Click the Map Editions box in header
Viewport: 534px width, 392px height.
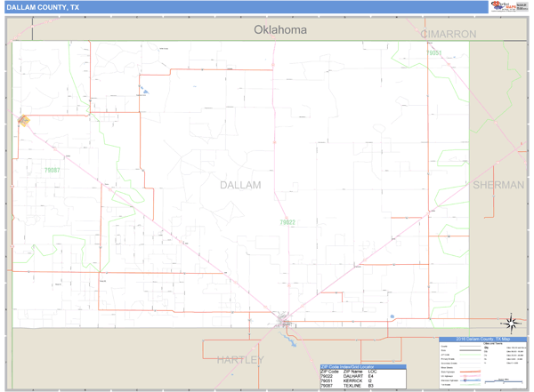[x=522, y=6]
